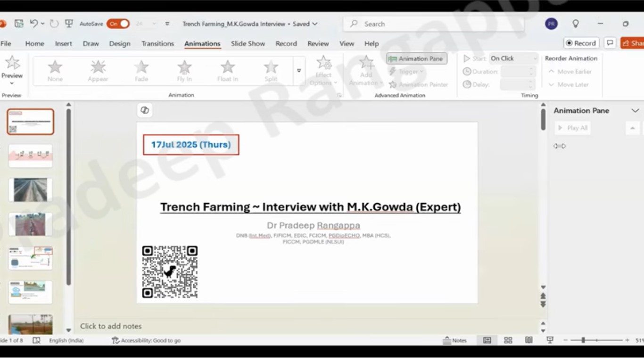Select slide 5 thumbnail
The image size is (644, 362).
(x=31, y=258)
